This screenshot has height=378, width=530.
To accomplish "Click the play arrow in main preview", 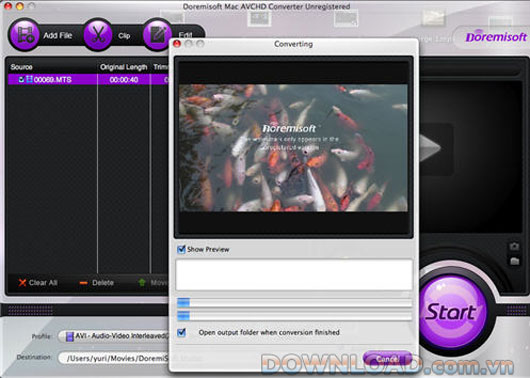I will [x=430, y=148].
